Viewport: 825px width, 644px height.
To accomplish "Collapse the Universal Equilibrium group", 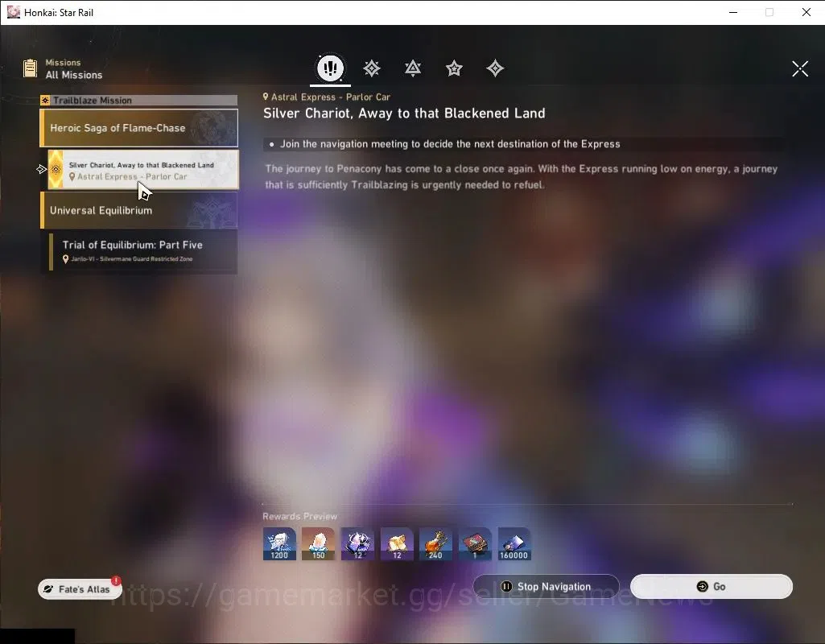I will [139, 210].
